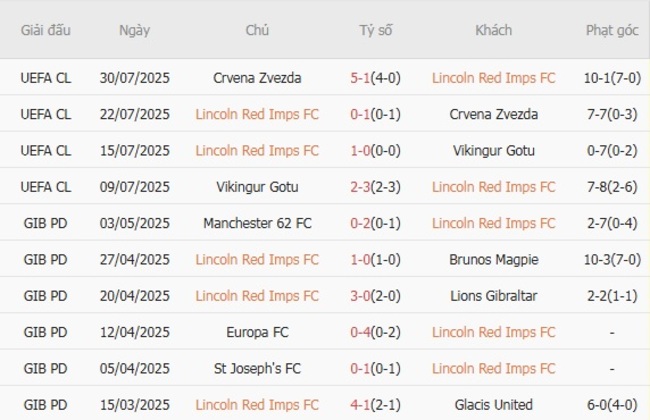Click Lincoln Red Imps FC on 15/07/2025 row

pos(257,150)
